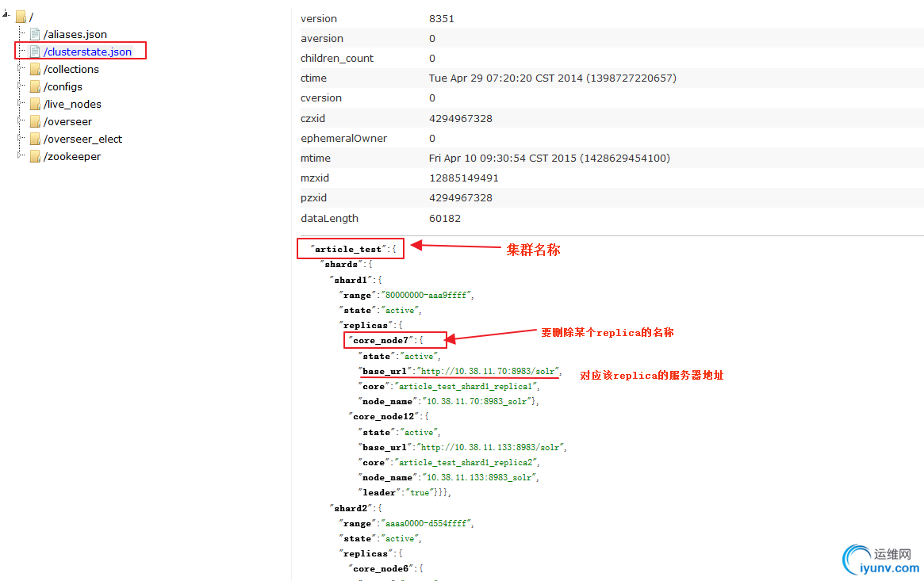
Task: Click base_url http://10.38.11.70:8983/solr
Action: click(488, 371)
